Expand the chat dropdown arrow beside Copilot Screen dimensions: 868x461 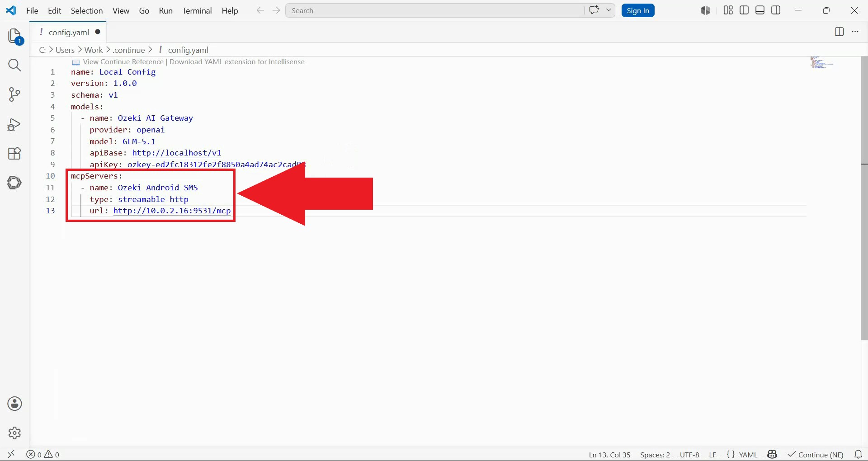point(609,10)
